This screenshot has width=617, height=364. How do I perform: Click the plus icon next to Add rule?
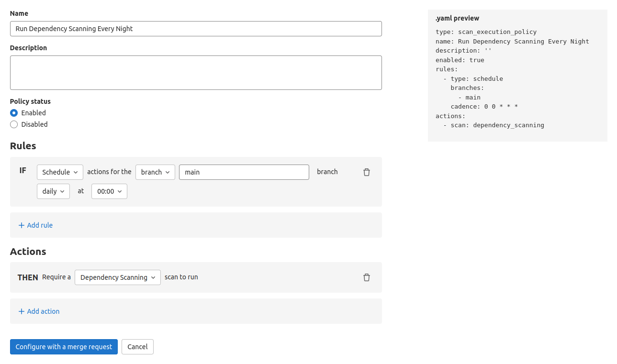[22, 225]
